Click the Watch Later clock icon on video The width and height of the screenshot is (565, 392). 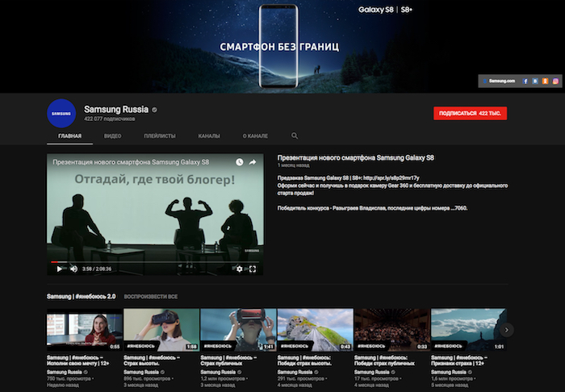pos(239,162)
